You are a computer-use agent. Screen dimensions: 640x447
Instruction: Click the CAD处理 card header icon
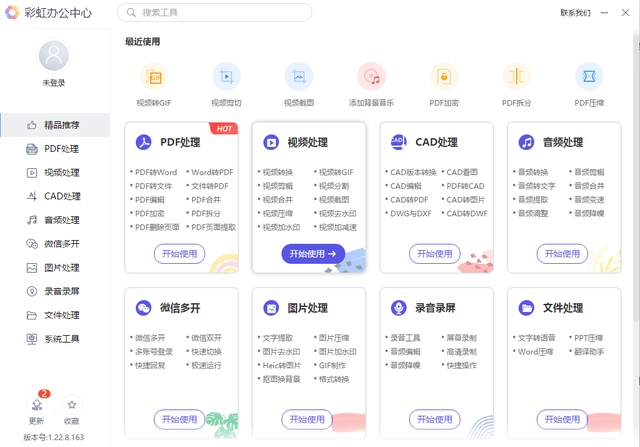[x=398, y=142]
